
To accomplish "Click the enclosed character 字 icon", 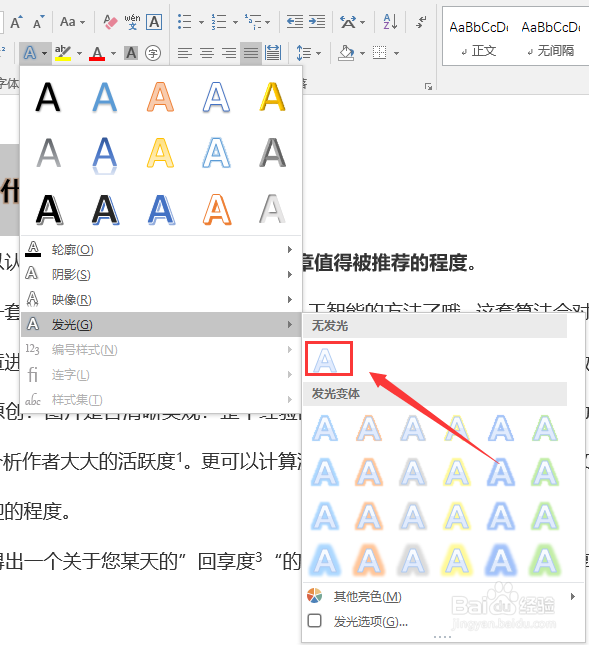I will point(153,53).
